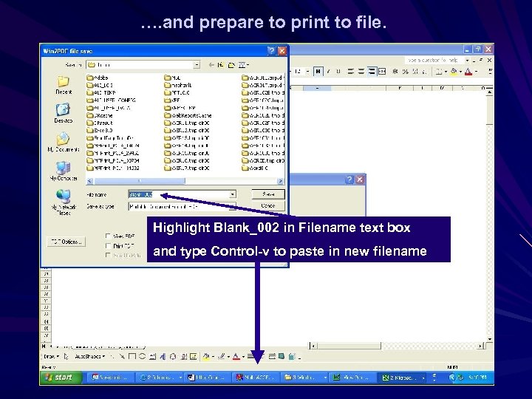Apply yellow Fill Color in Excel toolbar
Screen dimensions: 532x399
(454, 71)
